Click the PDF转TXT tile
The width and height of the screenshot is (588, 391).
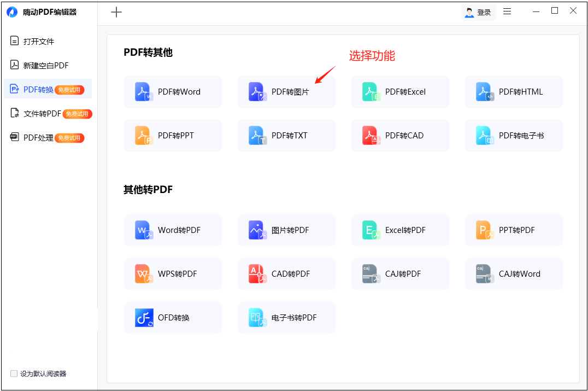[286, 136]
